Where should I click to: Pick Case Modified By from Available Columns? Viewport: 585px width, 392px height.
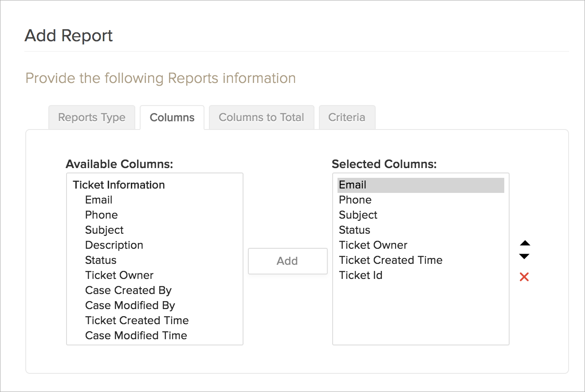pyautogui.click(x=130, y=306)
